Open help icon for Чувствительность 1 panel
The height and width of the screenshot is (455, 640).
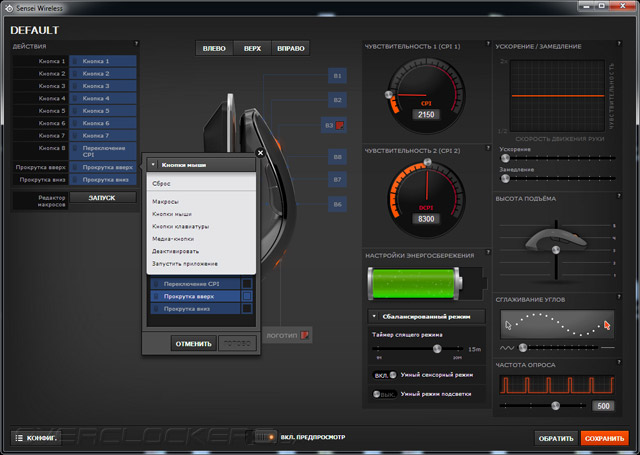(486, 44)
